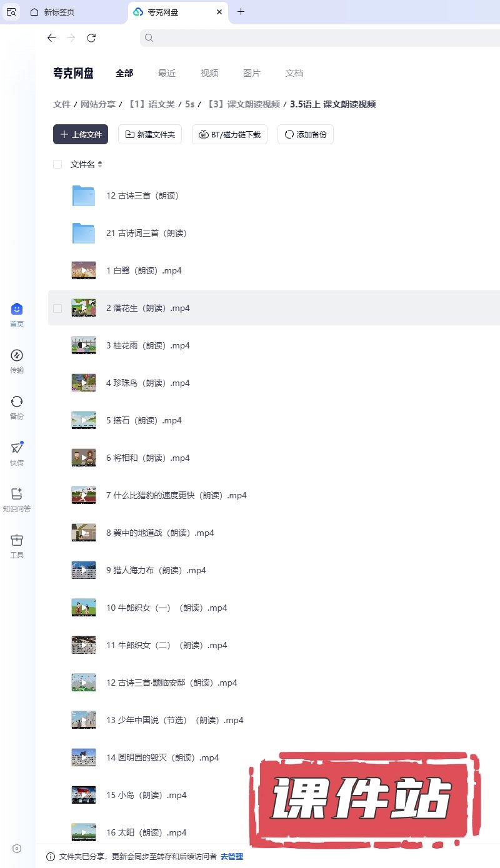Open the 首页 home sidebar icon
The image size is (500, 868).
17,315
